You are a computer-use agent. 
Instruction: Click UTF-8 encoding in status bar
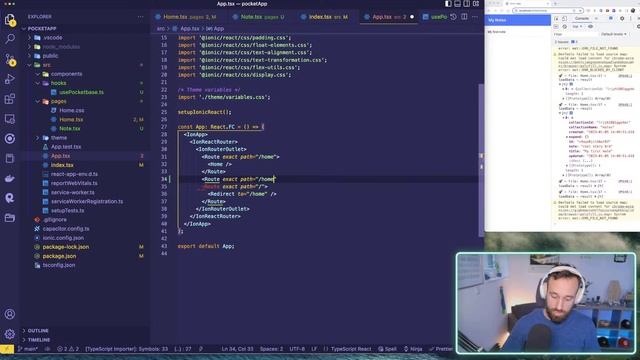point(297,349)
